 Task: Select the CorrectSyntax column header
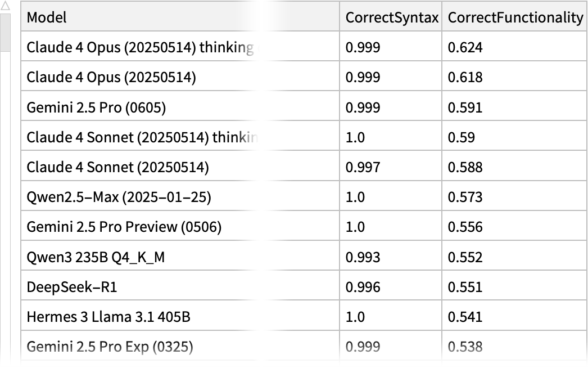click(391, 17)
